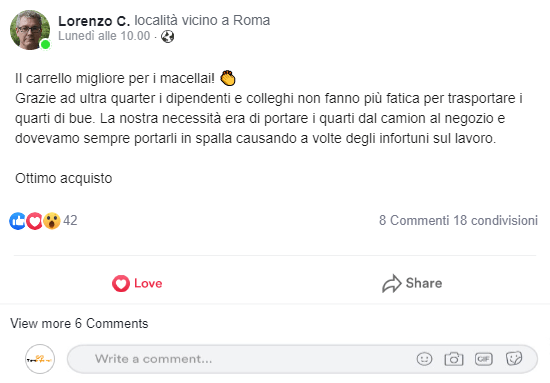550x383 pixels.
Task: Click the clapping hands emoji in post
Action: point(228,78)
